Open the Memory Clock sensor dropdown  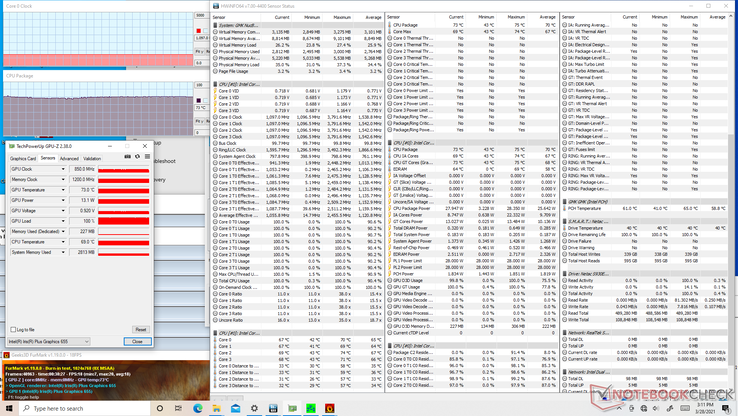[x=63, y=179]
